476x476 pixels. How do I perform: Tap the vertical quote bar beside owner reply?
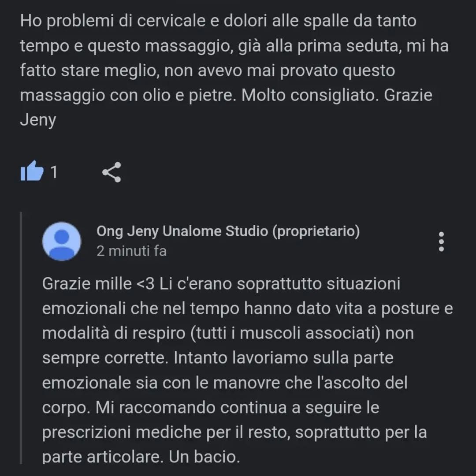21,338
